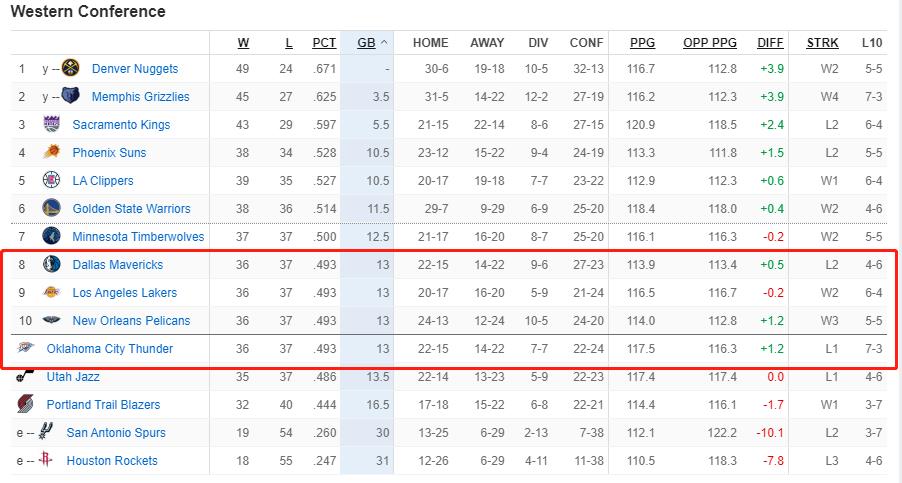This screenshot has height=483, width=902.
Task: Click the Portland Trail Blazers logo
Action: click(25, 404)
